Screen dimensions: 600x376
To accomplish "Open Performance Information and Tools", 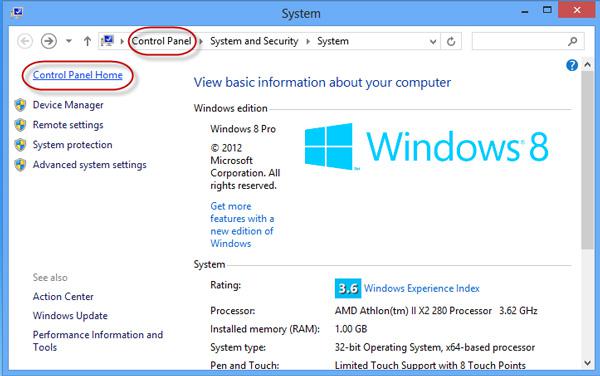I will pyautogui.click(x=98, y=341).
